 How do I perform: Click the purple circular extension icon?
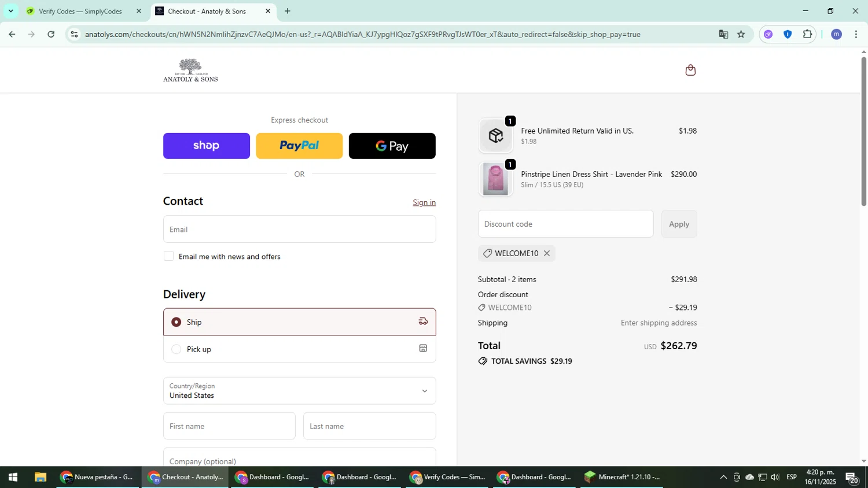point(768,34)
